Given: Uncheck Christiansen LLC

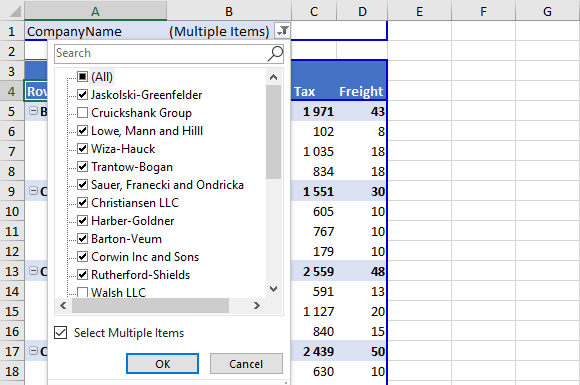Looking at the screenshot, I should click(x=82, y=203).
